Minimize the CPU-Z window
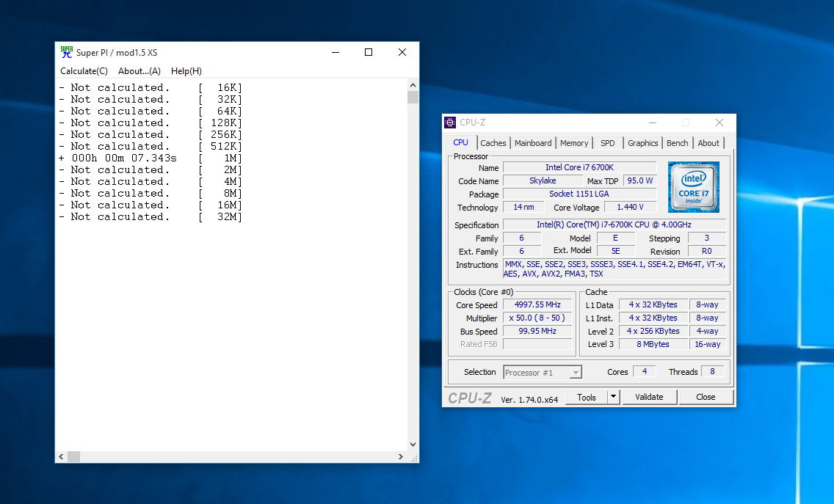This screenshot has width=834, height=504. 653,123
